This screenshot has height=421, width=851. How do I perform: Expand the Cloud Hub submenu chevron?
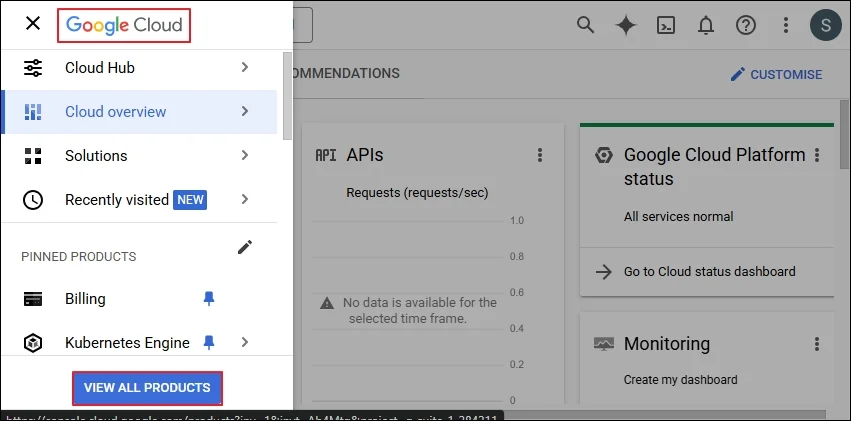tap(245, 67)
